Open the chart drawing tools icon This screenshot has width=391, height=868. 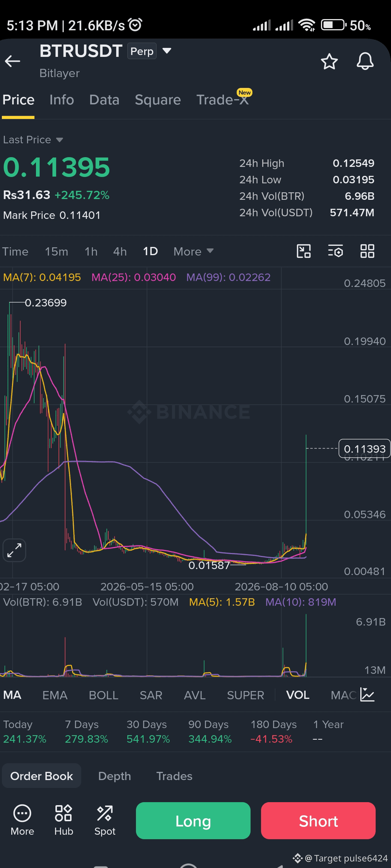click(x=304, y=251)
